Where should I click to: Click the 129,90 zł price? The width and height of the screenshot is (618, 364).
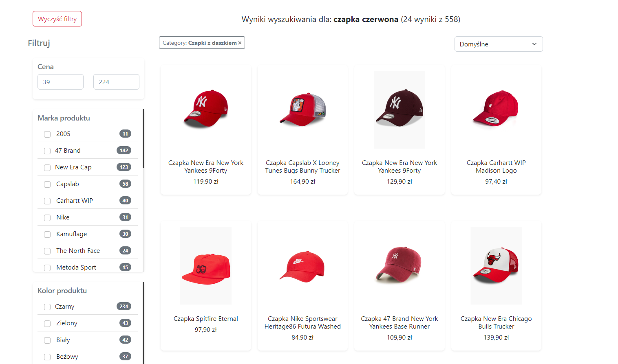(399, 182)
